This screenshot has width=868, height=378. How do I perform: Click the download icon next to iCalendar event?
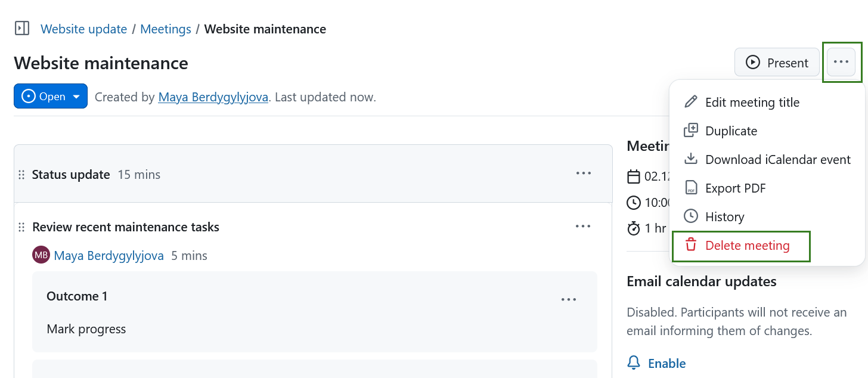pos(690,159)
